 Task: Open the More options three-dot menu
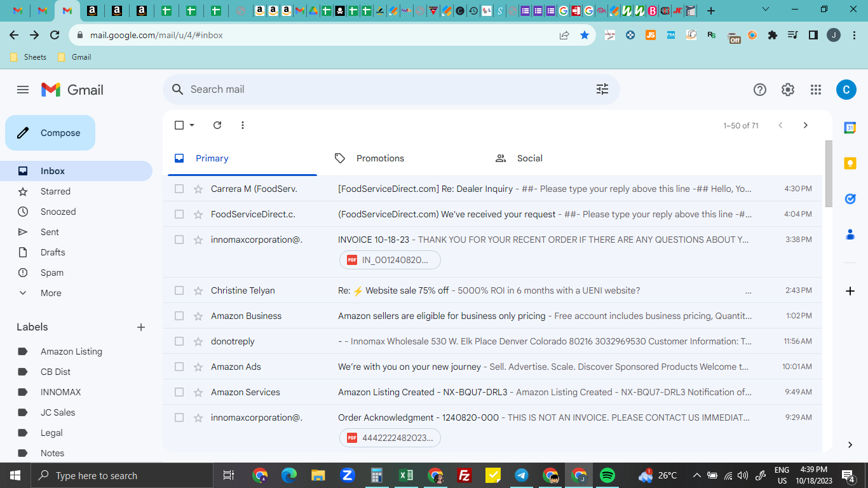pyautogui.click(x=243, y=125)
